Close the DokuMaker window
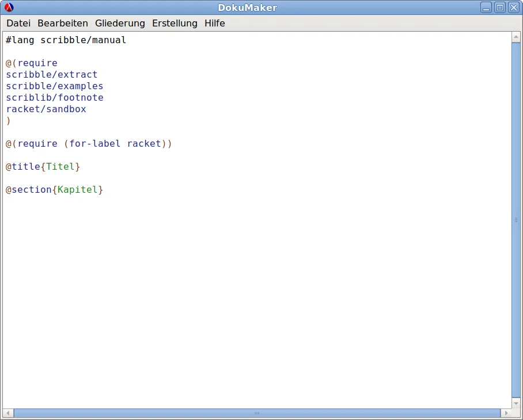Screen dimensions: 523x420 [x=514, y=7]
